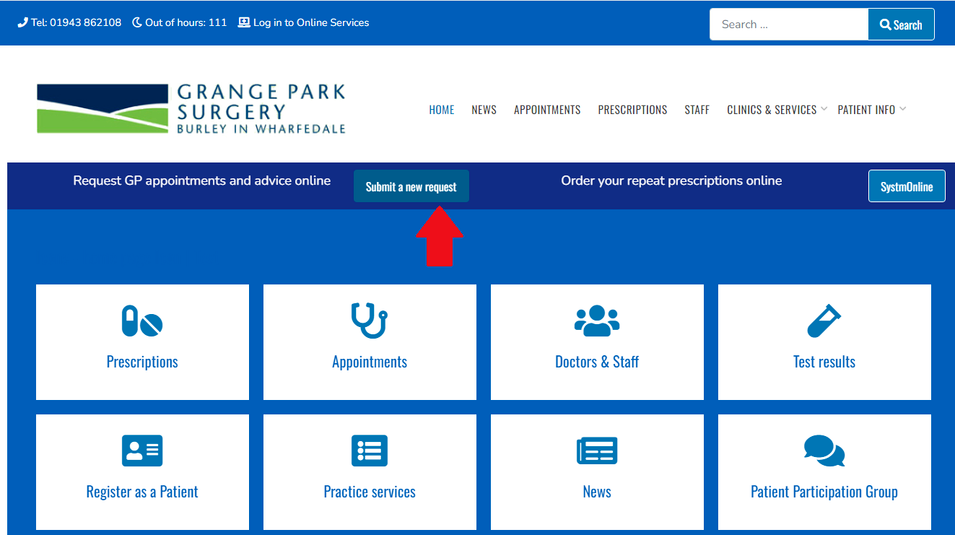Click Submit a new request button
The height and width of the screenshot is (535, 955).
[411, 186]
